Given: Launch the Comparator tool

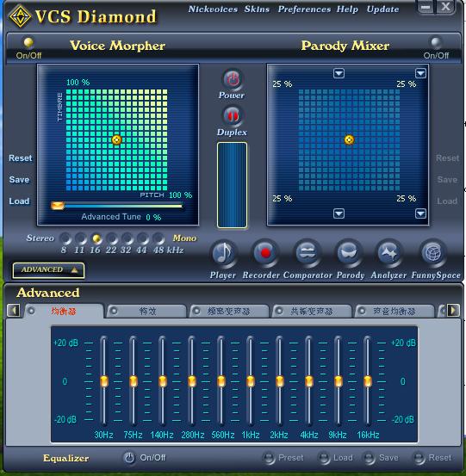Looking at the screenshot, I should 308,252.
